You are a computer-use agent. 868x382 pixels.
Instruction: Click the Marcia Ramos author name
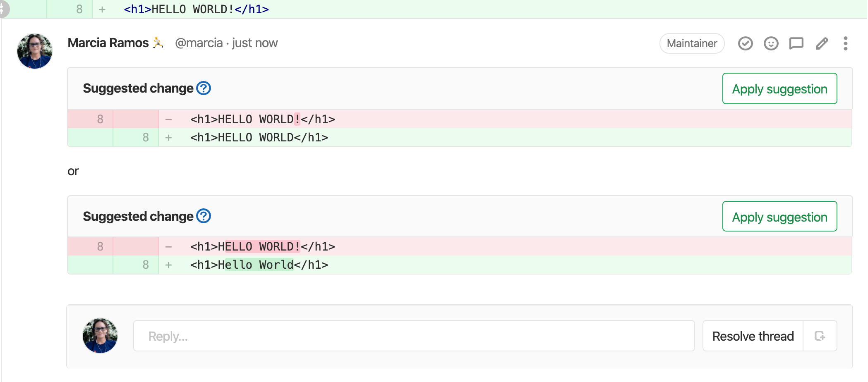point(108,43)
